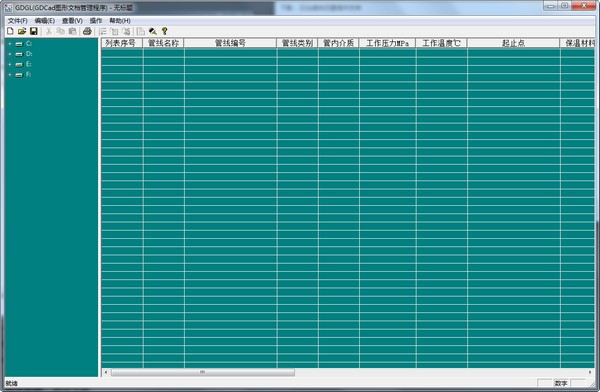Click the C: drive label
The image size is (600, 392).
click(x=29, y=44)
